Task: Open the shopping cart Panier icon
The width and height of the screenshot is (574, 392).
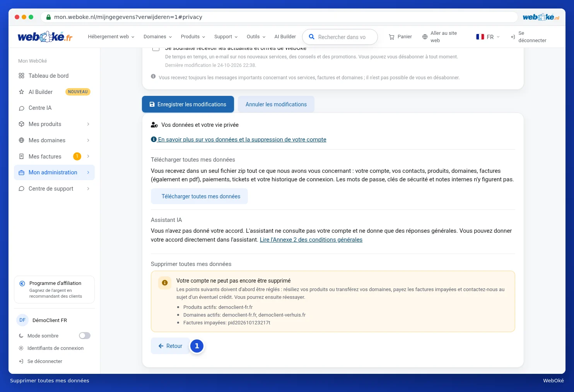Action: pos(391,37)
